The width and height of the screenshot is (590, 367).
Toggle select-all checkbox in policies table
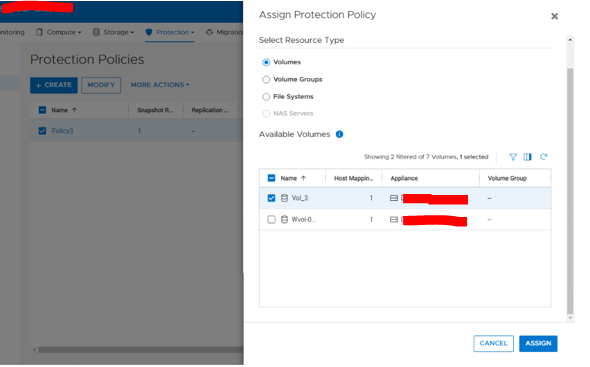pyautogui.click(x=42, y=110)
